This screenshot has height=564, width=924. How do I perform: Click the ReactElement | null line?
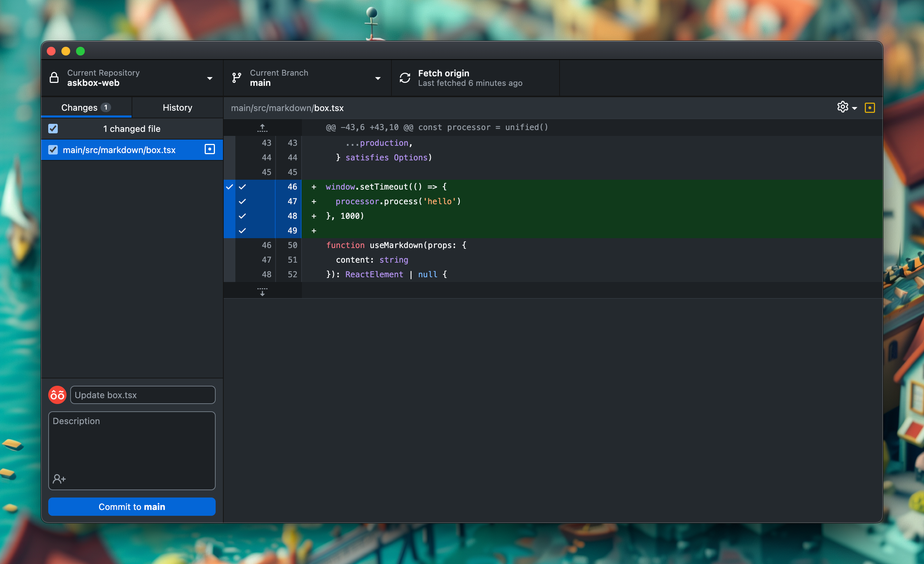tap(387, 274)
